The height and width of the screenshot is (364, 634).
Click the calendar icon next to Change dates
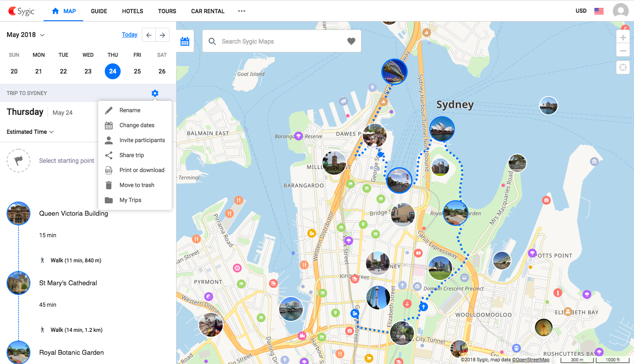(x=109, y=125)
